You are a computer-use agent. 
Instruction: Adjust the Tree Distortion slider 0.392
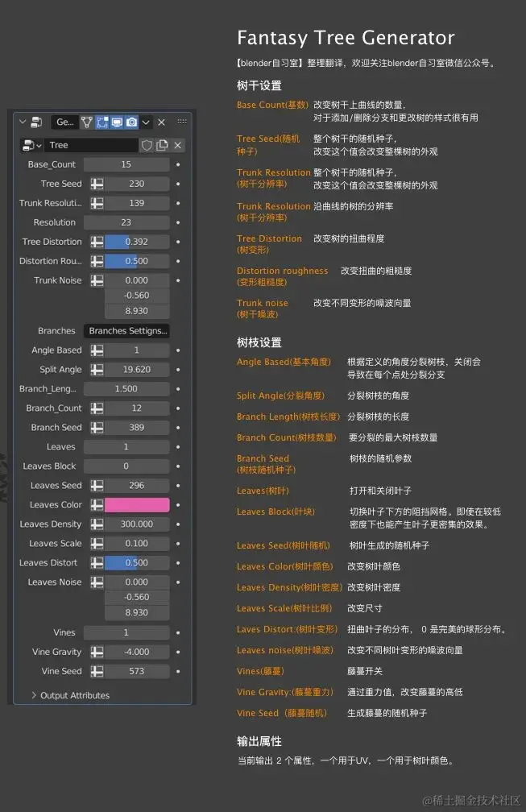(137, 242)
